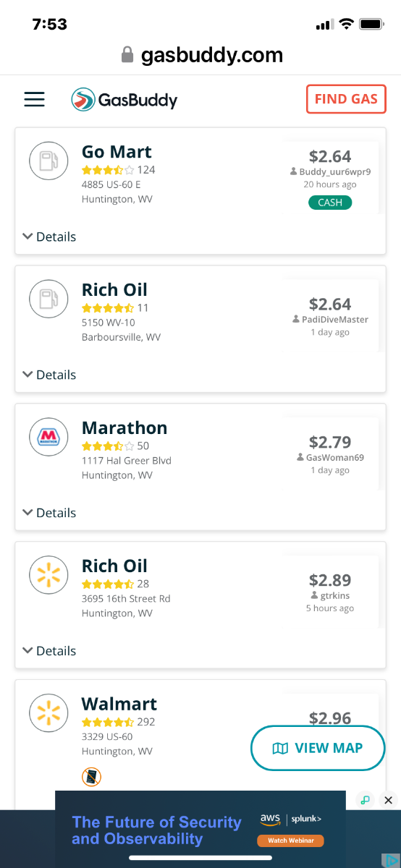401x868 pixels.
Task: Open the hamburger navigation menu
Action: point(34,100)
